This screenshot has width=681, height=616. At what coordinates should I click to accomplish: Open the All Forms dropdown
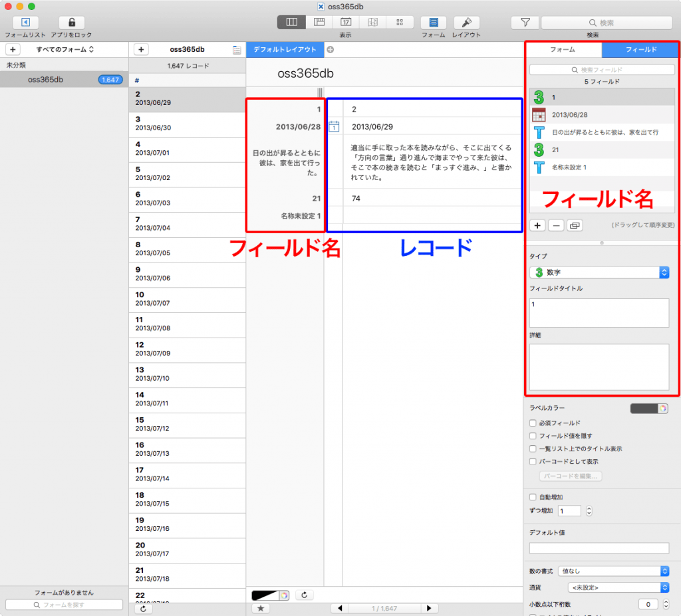click(x=65, y=49)
